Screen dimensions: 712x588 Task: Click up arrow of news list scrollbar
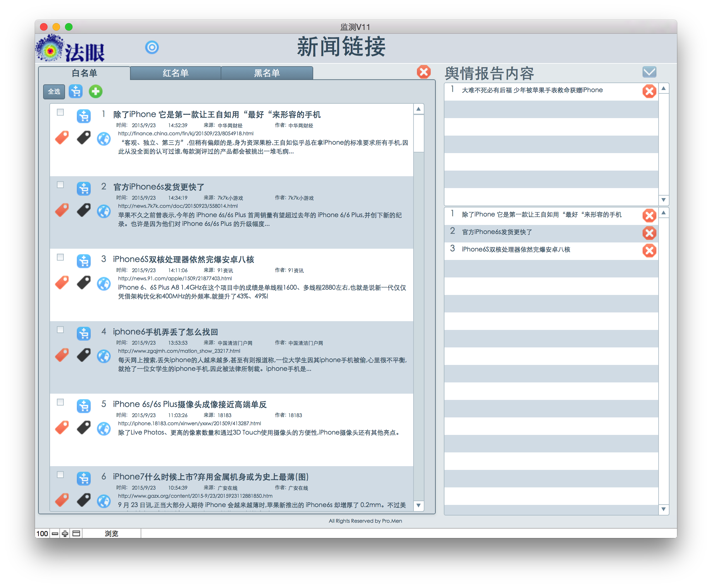coord(419,109)
